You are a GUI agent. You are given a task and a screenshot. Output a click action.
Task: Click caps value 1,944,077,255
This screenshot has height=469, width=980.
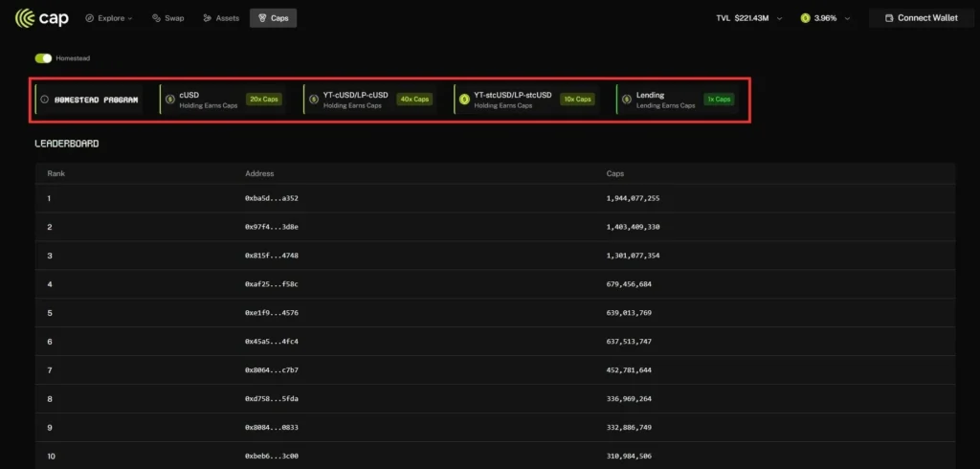coord(634,198)
